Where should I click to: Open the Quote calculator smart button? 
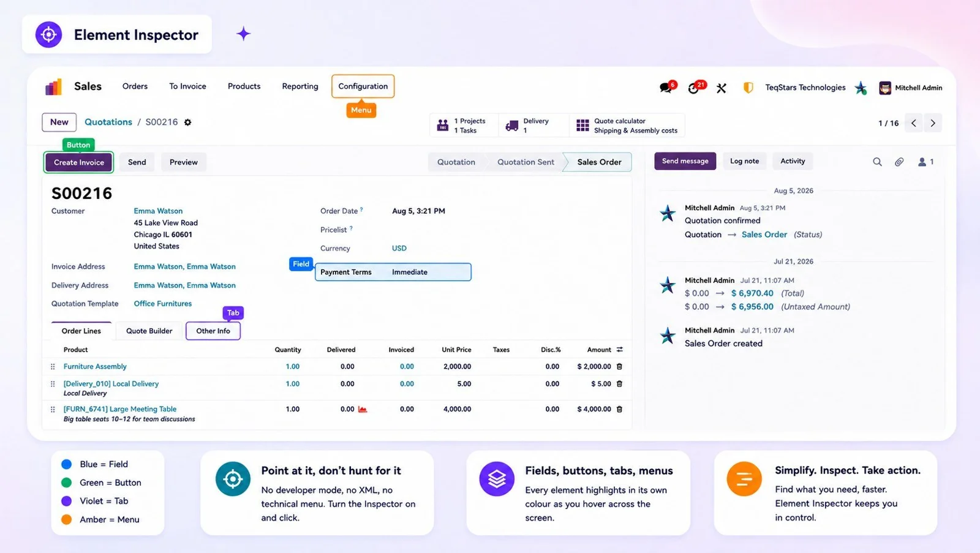(x=627, y=126)
